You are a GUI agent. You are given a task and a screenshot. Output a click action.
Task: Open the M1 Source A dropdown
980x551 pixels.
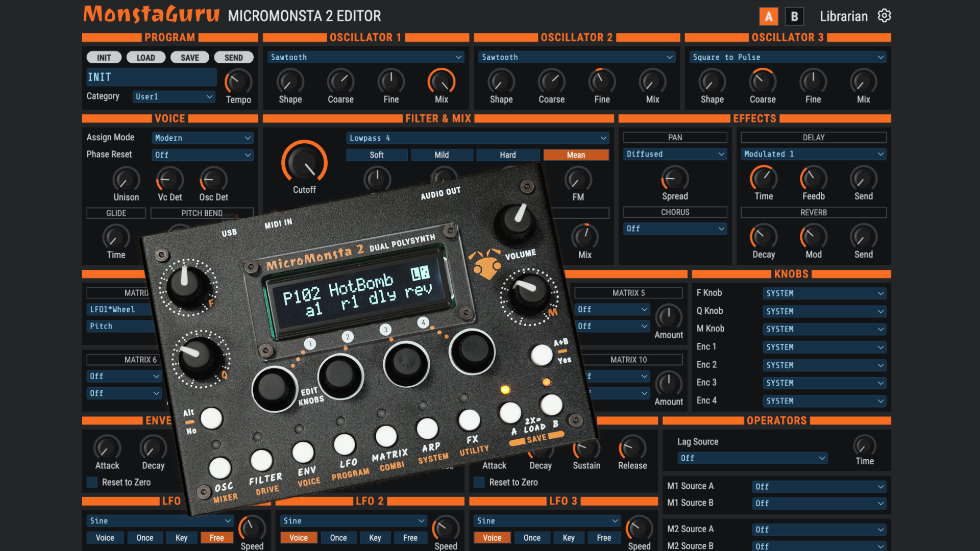(819, 487)
